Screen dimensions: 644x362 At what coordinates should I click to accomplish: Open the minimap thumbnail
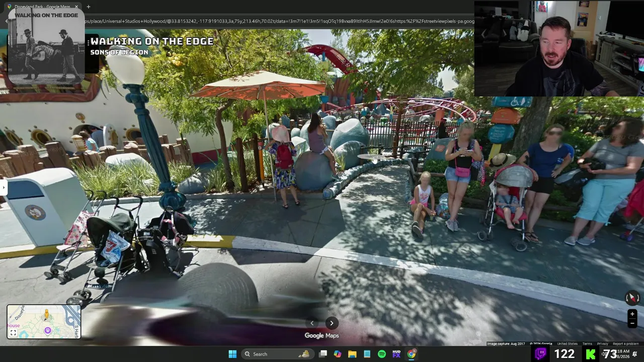point(44,322)
